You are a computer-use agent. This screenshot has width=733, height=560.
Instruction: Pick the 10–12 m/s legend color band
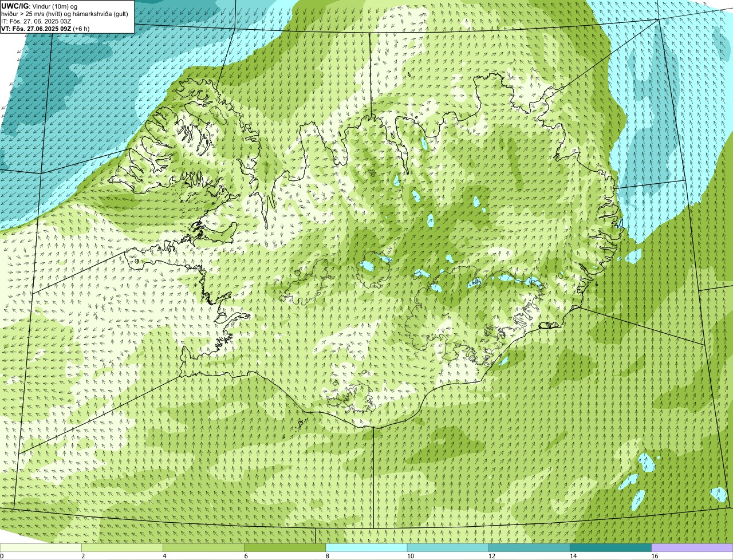tap(448, 548)
